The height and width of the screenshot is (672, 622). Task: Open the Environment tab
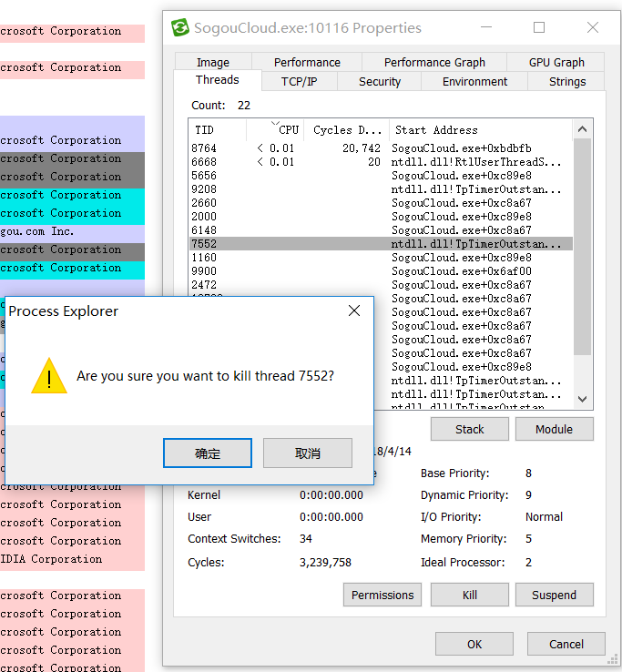click(x=474, y=81)
